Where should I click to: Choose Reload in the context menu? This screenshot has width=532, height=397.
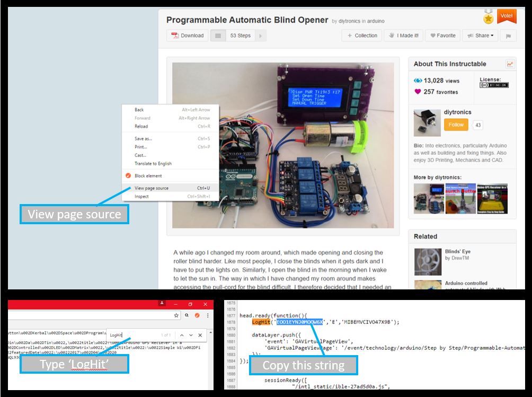click(170, 126)
